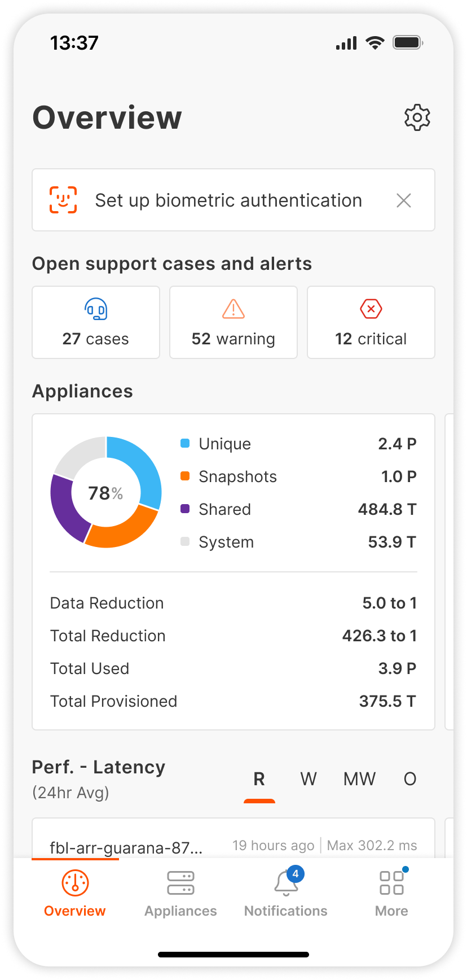Switch latency view to O
This screenshot has width=467, height=980.
click(410, 779)
